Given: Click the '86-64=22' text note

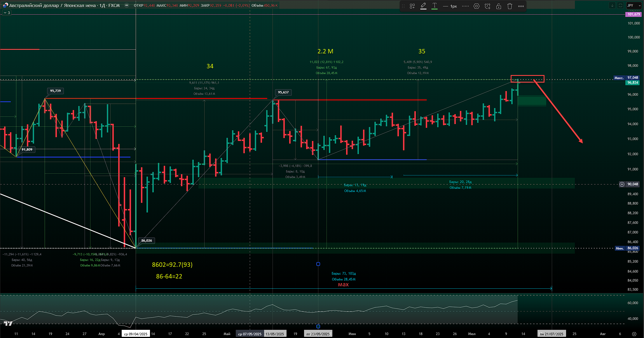Looking at the screenshot, I should coord(169,276).
